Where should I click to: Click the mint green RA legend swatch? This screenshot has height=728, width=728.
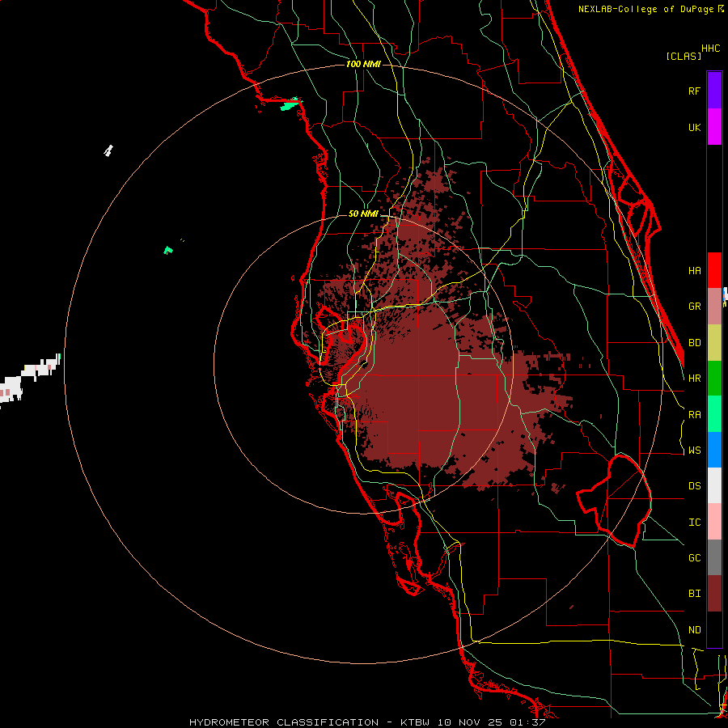(714, 414)
